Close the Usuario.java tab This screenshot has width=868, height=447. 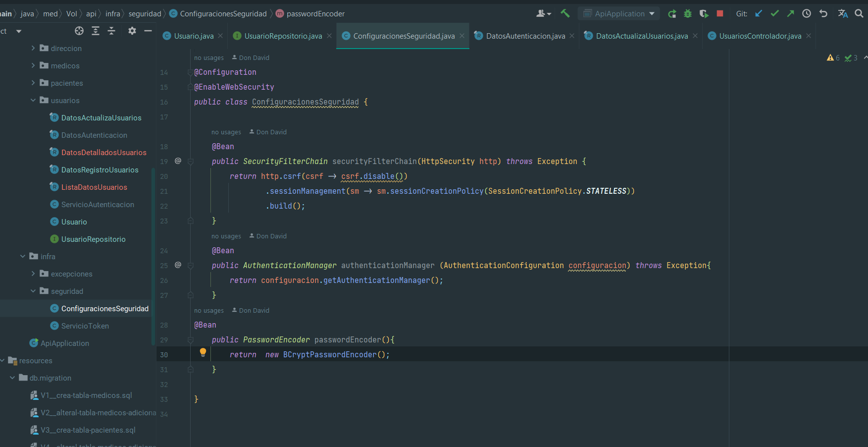point(220,36)
